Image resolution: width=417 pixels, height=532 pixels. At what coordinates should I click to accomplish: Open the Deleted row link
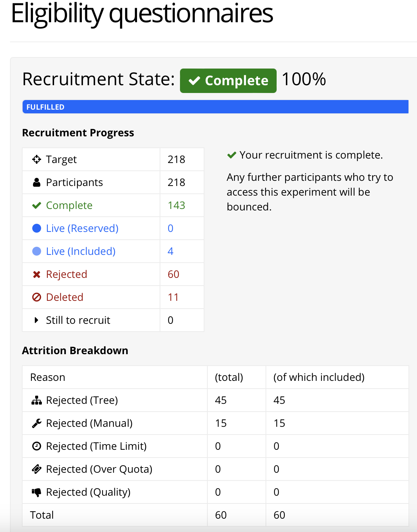coord(65,297)
